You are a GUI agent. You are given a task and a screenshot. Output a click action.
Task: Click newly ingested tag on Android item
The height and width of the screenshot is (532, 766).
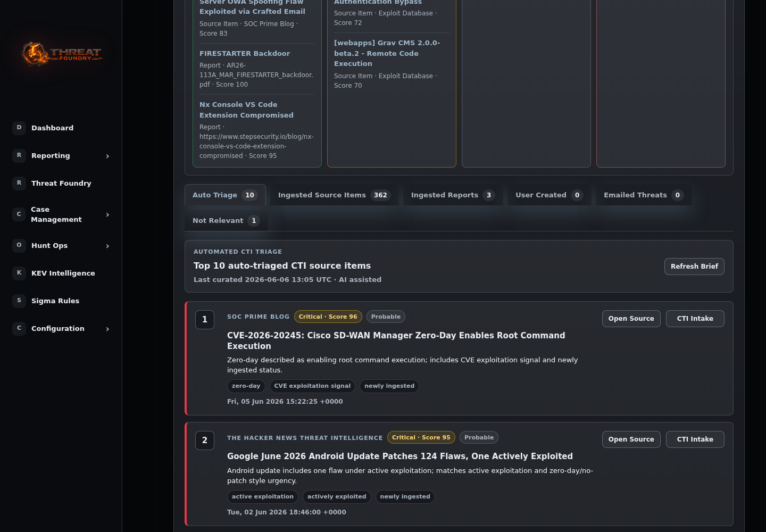(405, 497)
